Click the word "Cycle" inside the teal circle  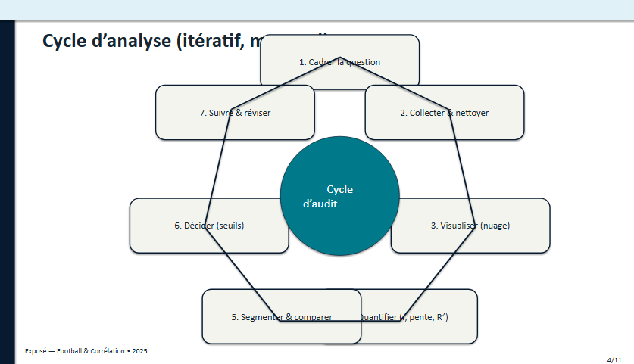(339, 190)
